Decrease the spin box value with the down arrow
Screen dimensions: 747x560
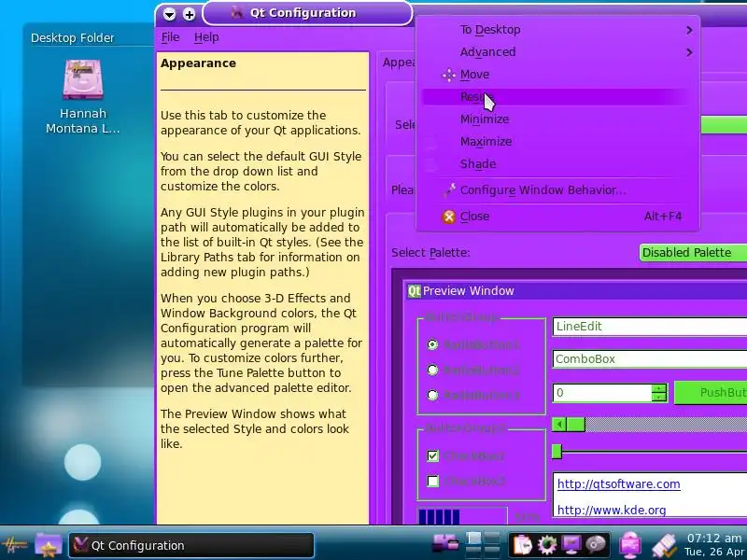click(x=659, y=398)
